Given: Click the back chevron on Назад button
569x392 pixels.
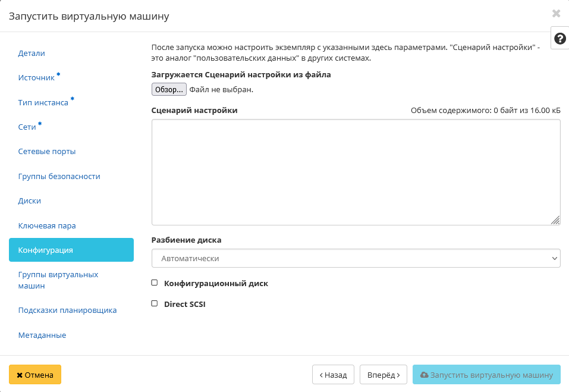Looking at the screenshot, I should click(322, 375).
